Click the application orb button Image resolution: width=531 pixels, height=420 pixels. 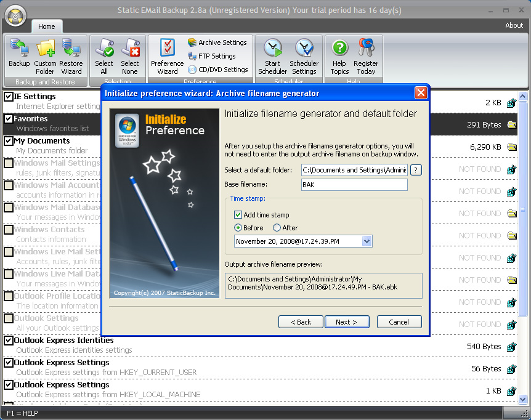point(15,16)
